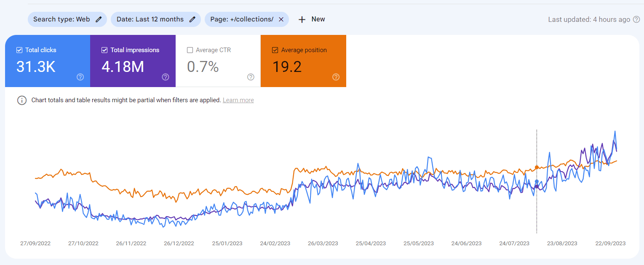Click the info icon beside chart disclaimer

[21, 100]
